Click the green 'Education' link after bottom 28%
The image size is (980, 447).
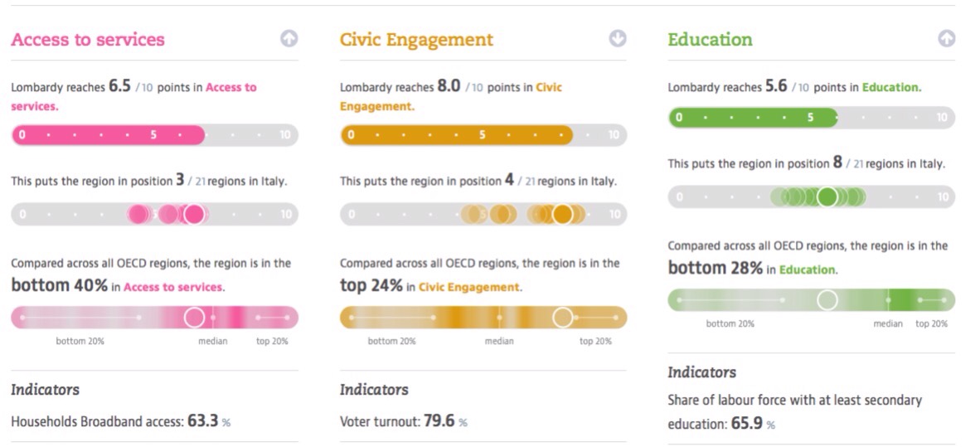[808, 270]
